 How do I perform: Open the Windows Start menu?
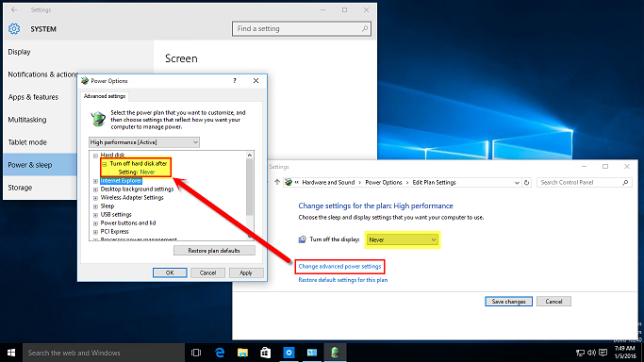11,353
